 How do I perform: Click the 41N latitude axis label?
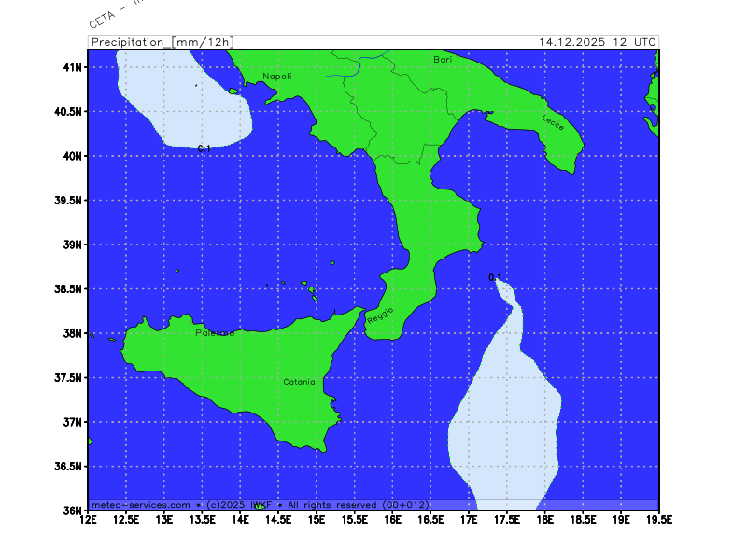tap(73, 67)
